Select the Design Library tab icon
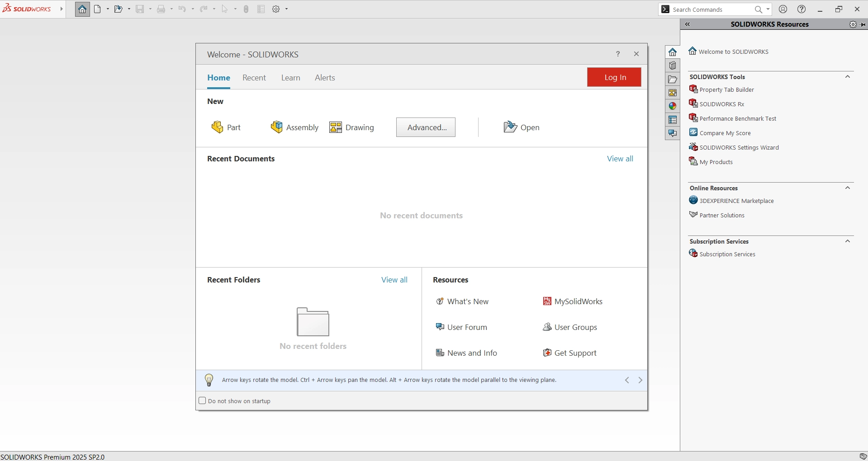This screenshot has width=868, height=461. click(x=673, y=66)
